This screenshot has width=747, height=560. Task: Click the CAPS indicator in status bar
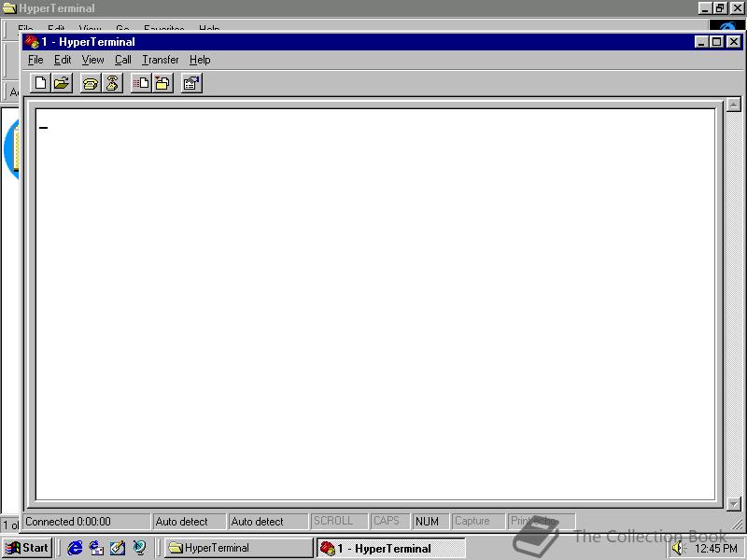(389, 522)
